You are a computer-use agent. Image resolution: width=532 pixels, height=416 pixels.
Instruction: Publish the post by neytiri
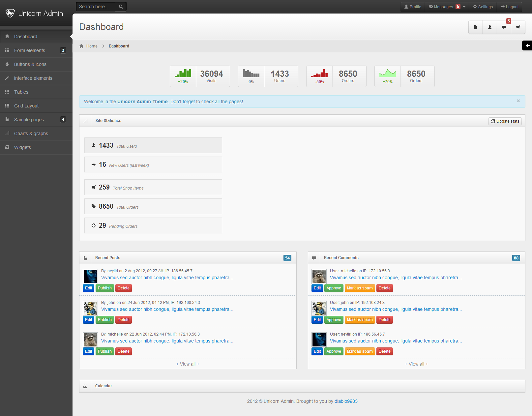pyautogui.click(x=105, y=288)
